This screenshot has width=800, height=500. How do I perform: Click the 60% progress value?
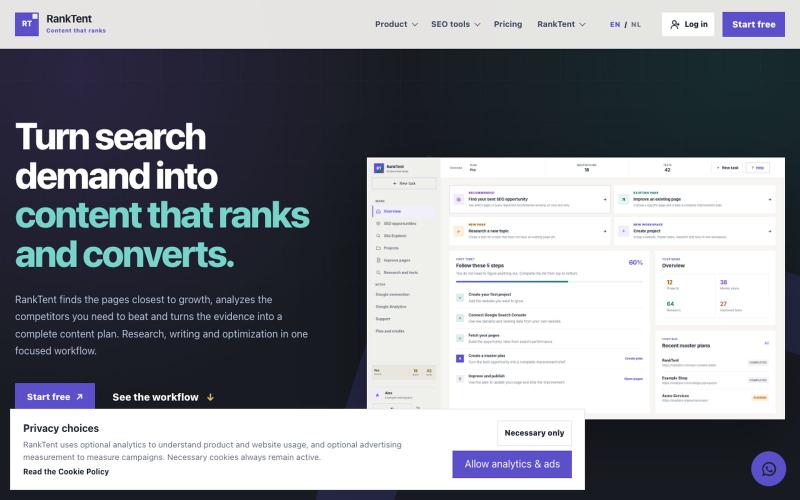636,263
